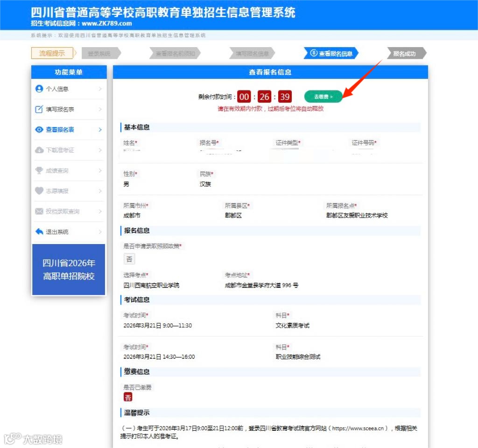478x448 pixels.
Task: Click the icon in 查看报名信息 step
Action: [x=314, y=53]
